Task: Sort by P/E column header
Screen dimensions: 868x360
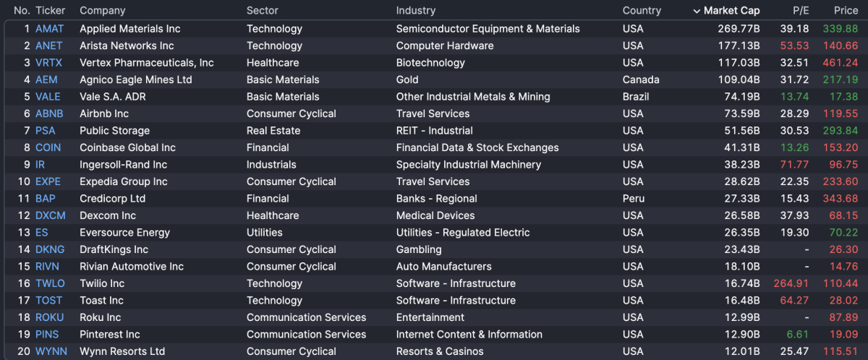Action: pos(800,11)
